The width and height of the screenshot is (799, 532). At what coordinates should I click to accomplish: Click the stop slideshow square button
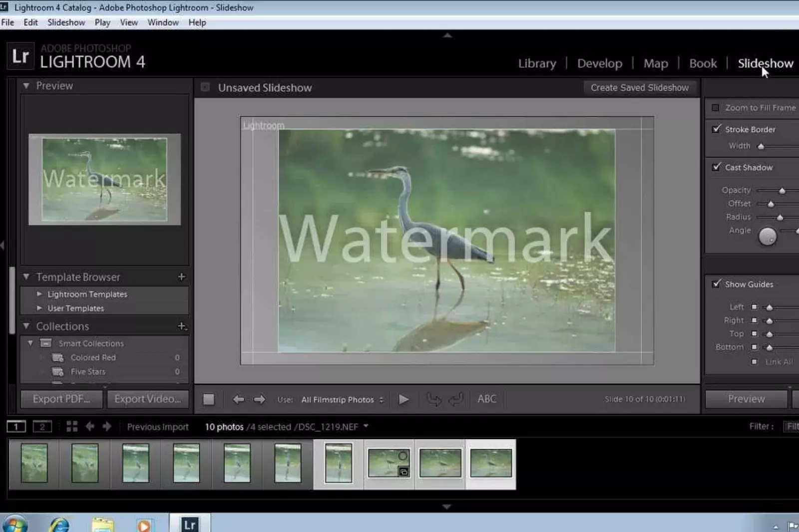click(x=209, y=399)
